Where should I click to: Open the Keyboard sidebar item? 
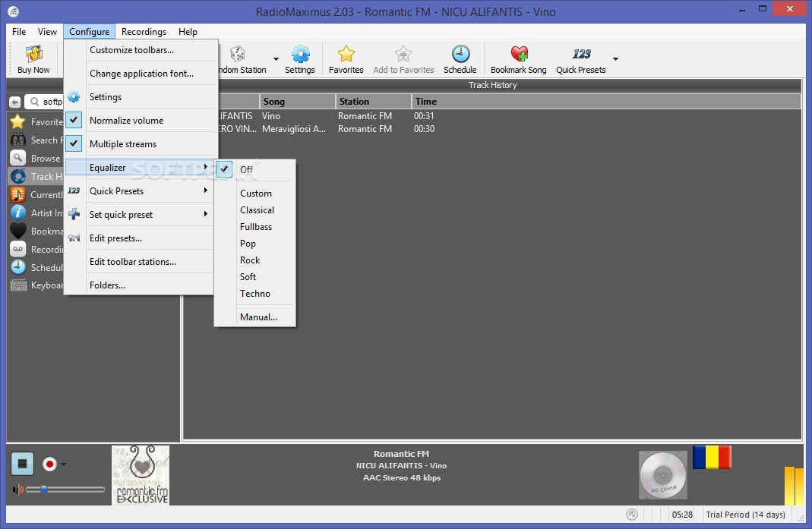[x=36, y=285]
